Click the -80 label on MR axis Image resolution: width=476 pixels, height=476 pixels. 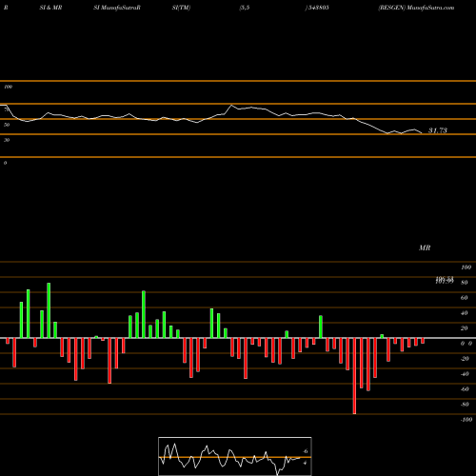click(465, 405)
